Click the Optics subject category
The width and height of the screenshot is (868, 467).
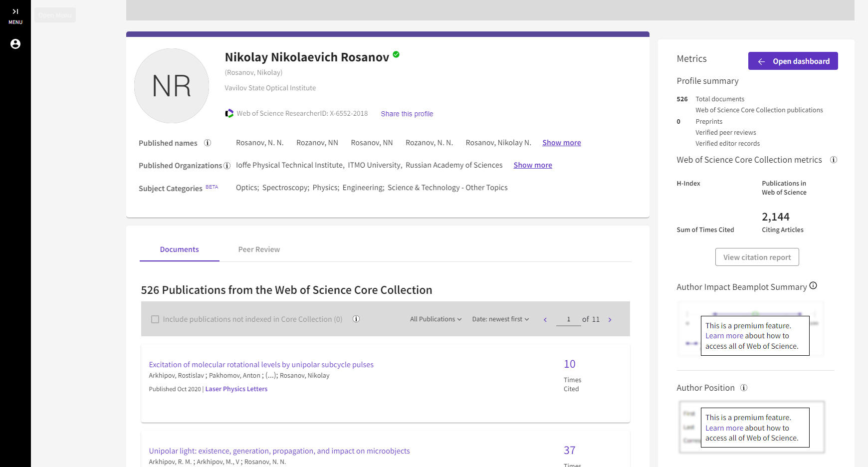(x=247, y=188)
